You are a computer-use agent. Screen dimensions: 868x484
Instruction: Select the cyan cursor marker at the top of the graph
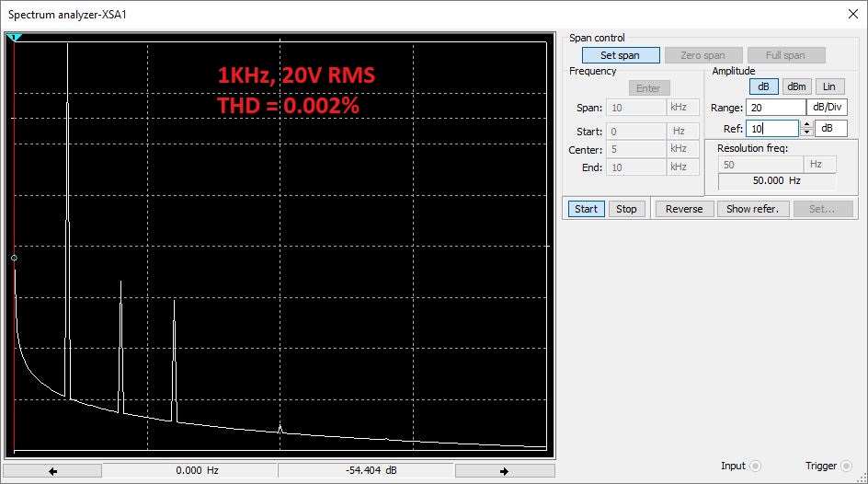(14, 38)
